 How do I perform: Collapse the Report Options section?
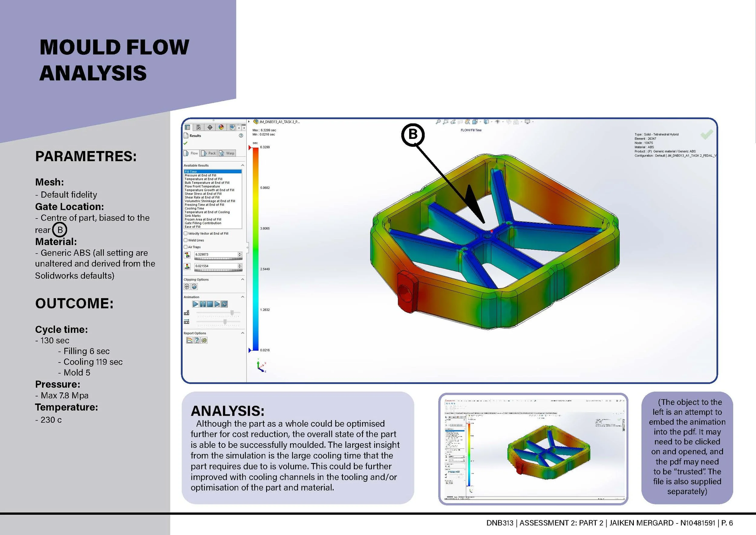click(x=243, y=333)
